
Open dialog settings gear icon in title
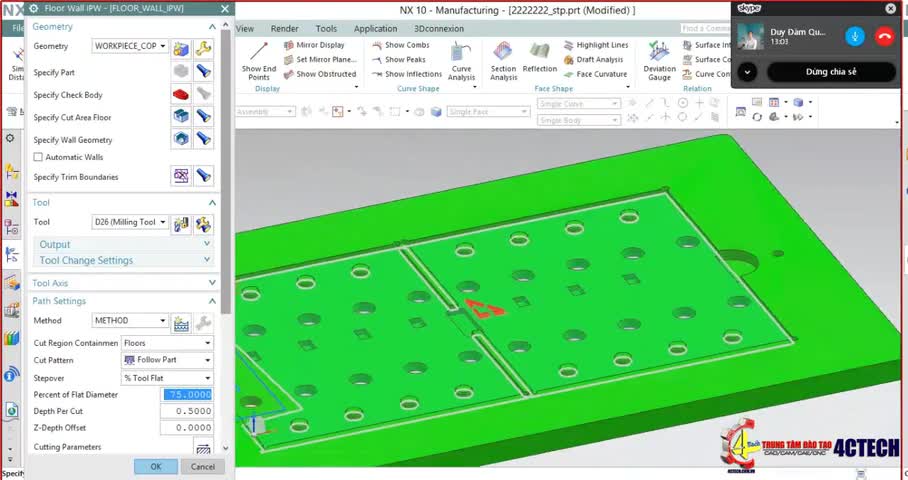[34, 9]
